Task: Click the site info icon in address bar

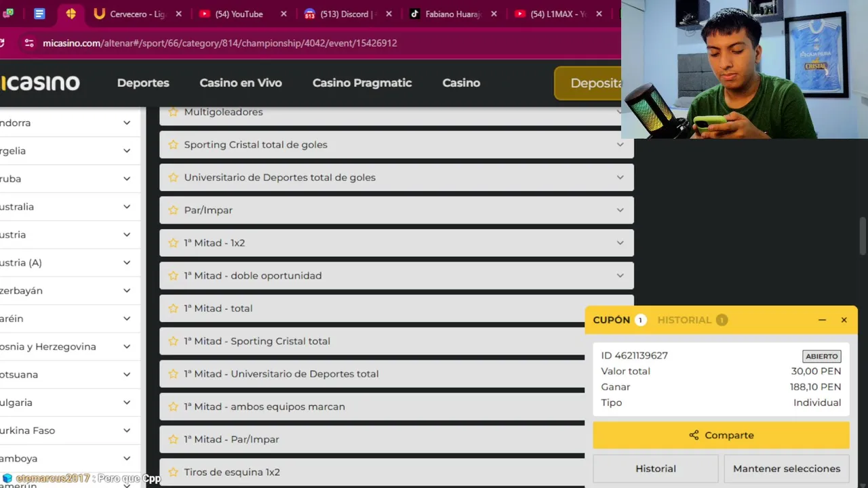Action: pyautogui.click(x=28, y=43)
